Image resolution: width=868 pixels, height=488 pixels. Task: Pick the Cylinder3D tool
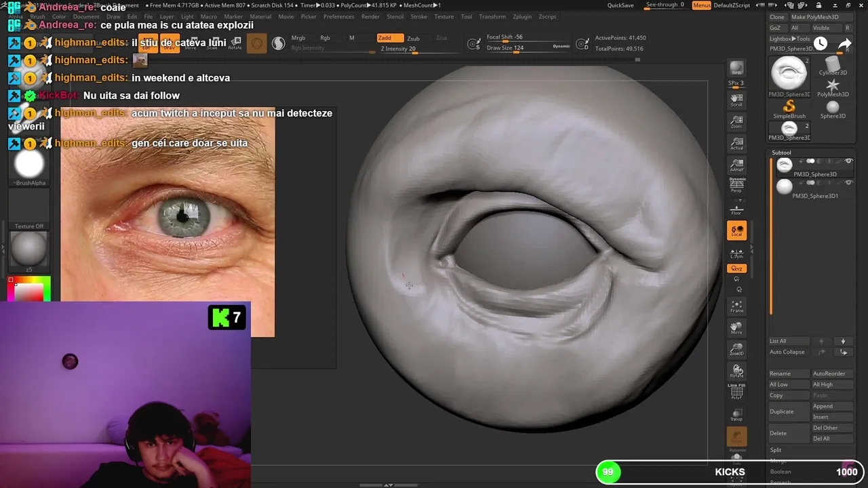(833, 66)
